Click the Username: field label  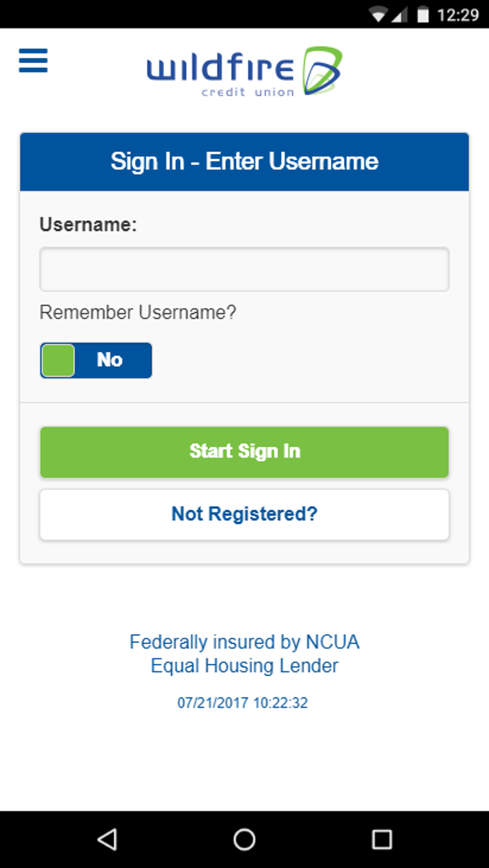tap(88, 225)
